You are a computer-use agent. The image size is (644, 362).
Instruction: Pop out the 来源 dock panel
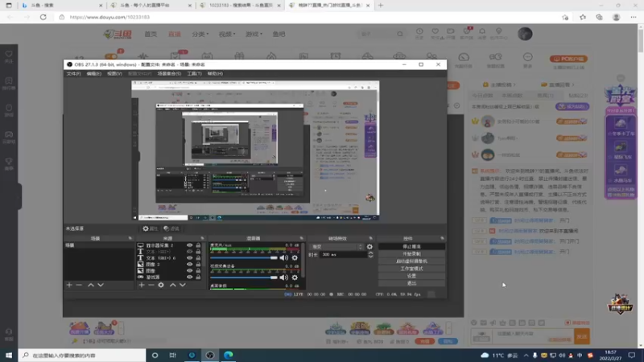point(202,238)
